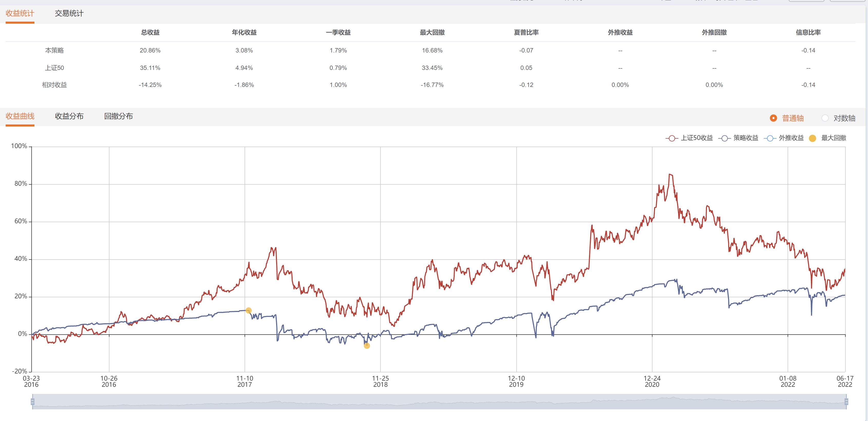Click the lower yellow drawdown marker near 11-25 2018

point(367,345)
